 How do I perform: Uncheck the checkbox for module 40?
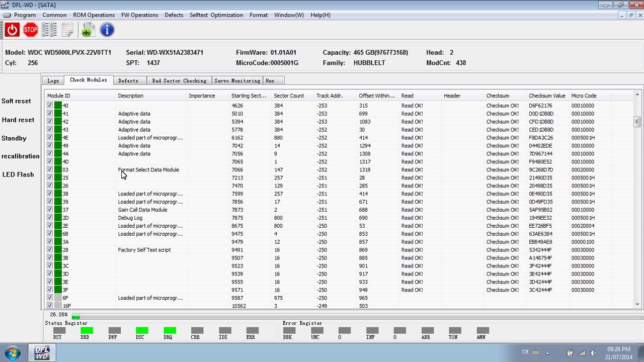pyautogui.click(x=50, y=106)
